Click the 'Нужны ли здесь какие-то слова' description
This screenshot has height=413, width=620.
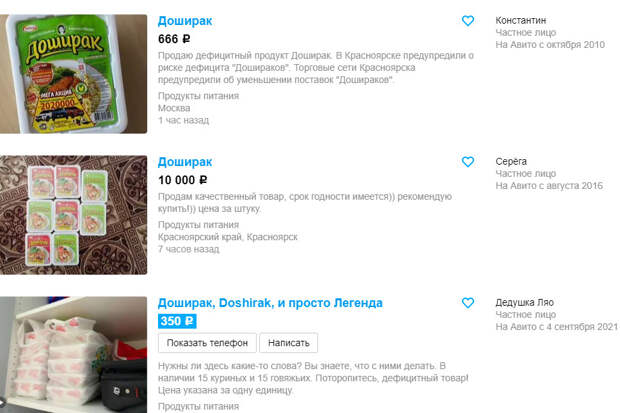[313, 378]
